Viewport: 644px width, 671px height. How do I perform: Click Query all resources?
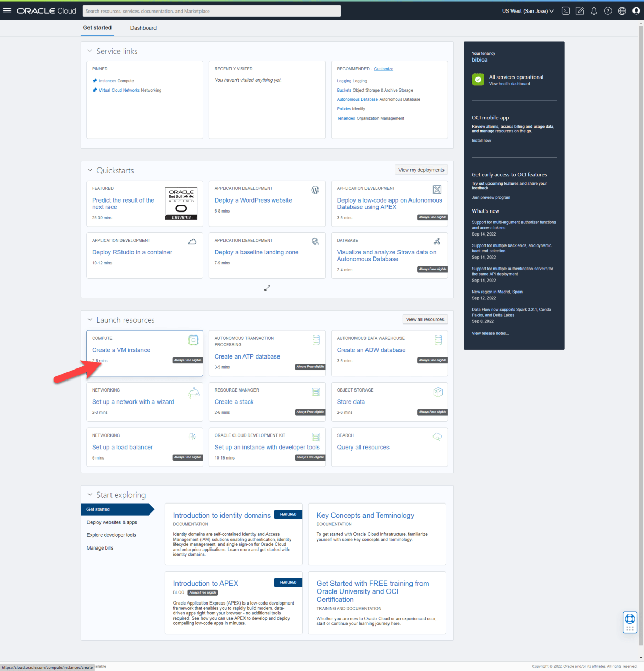pyautogui.click(x=363, y=448)
